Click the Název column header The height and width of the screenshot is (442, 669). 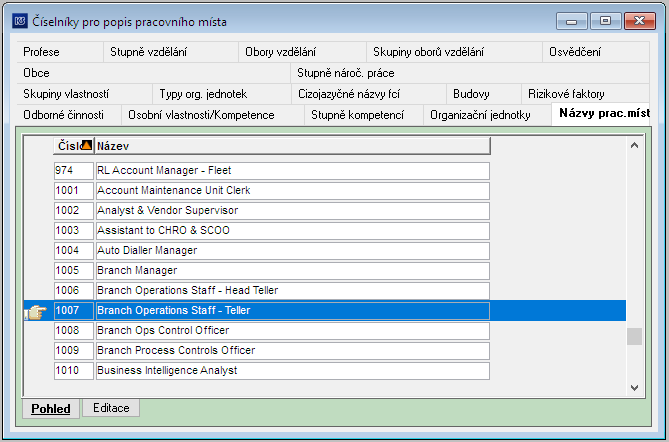coord(292,146)
